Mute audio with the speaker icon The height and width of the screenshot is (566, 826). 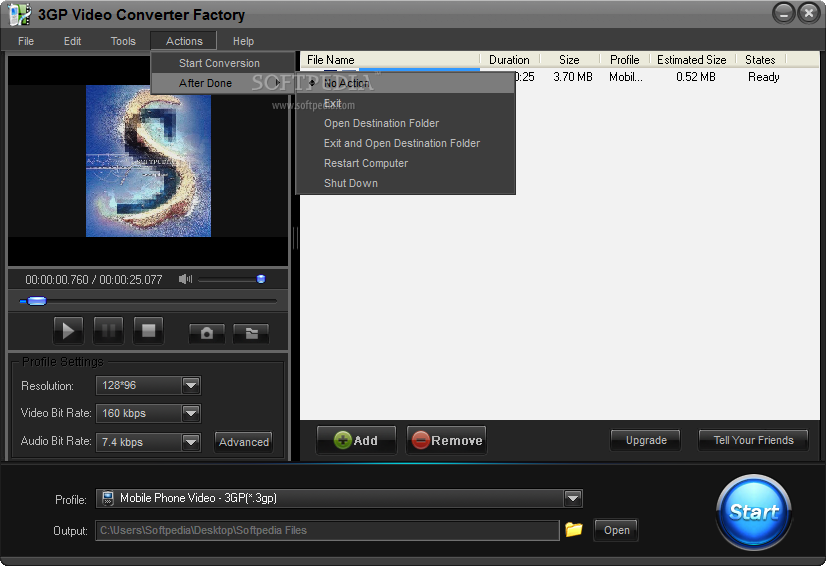(x=185, y=279)
